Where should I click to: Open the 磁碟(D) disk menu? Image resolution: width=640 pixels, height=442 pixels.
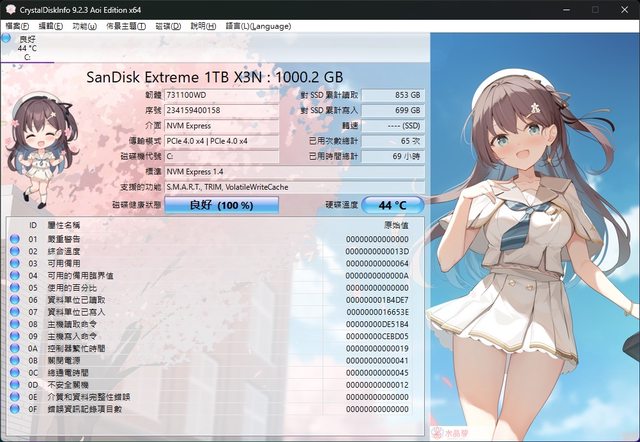click(168, 24)
